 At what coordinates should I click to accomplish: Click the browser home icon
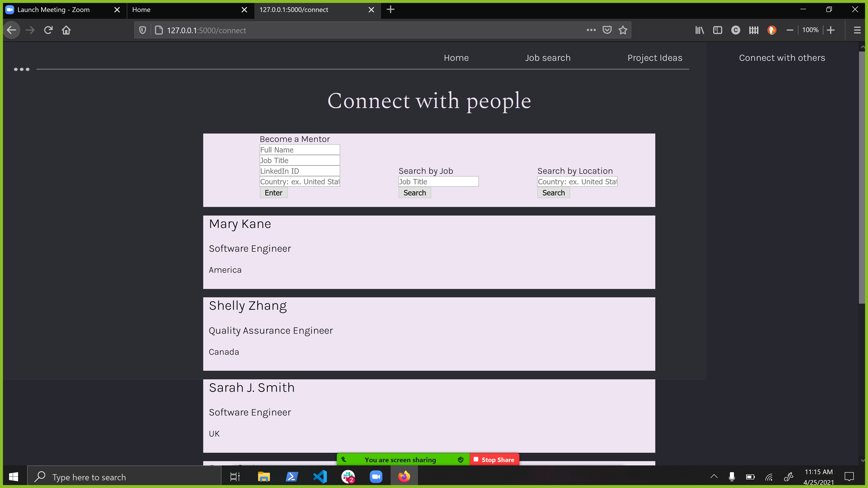tap(66, 30)
